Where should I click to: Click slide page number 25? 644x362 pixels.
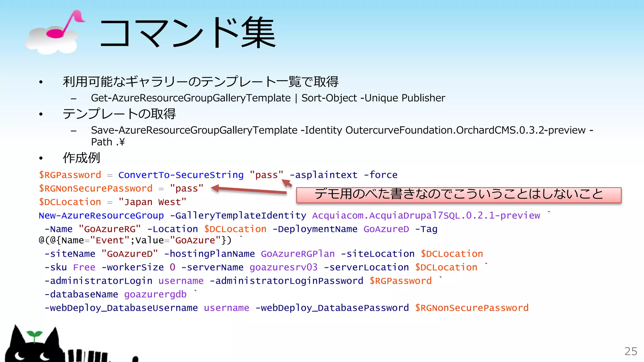point(630,351)
